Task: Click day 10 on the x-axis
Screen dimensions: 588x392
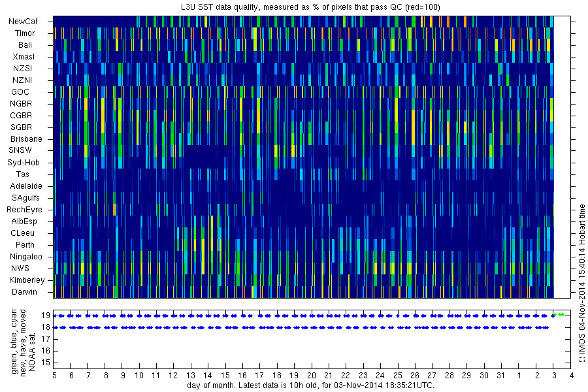Action: pos(139,375)
